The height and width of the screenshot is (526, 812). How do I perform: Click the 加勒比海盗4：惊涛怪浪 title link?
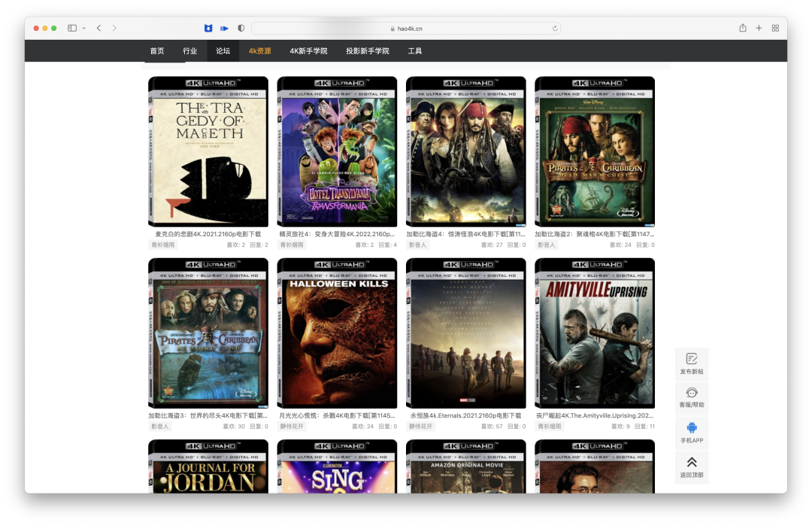tap(466, 234)
